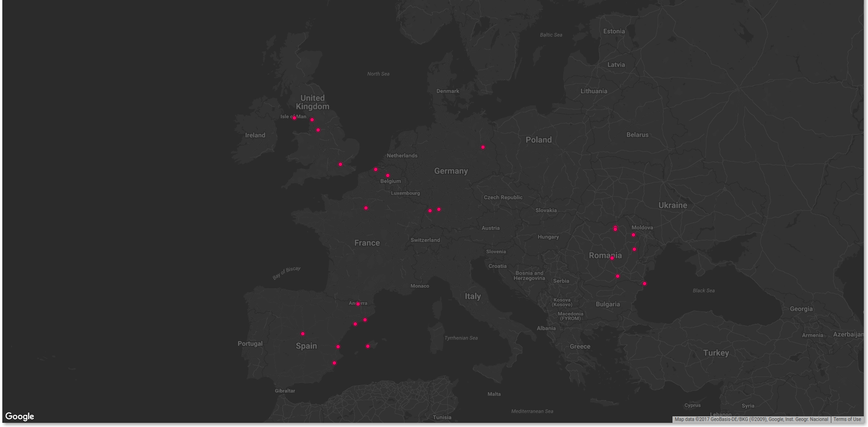Click the Portugal country label

[250, 343]
